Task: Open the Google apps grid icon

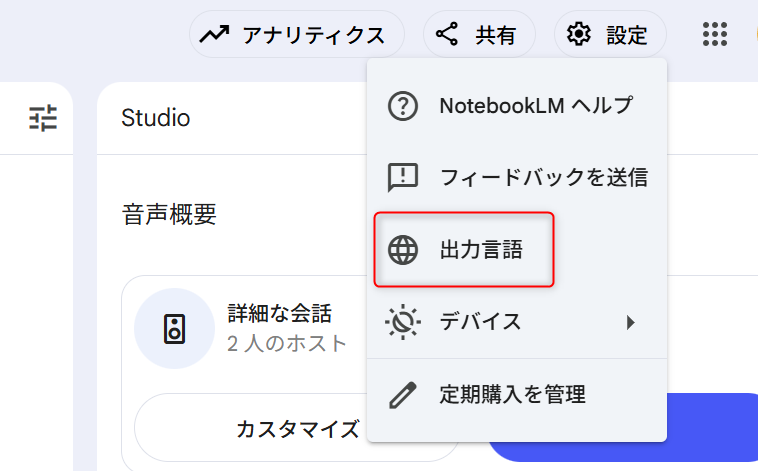Action: click(714, 34)
